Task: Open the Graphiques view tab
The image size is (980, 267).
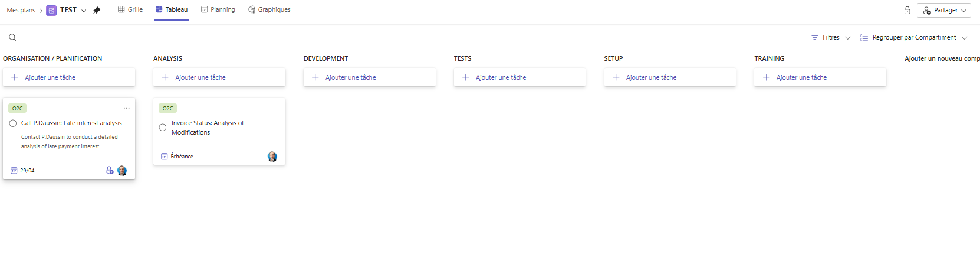Action: (x=269, y=9)
